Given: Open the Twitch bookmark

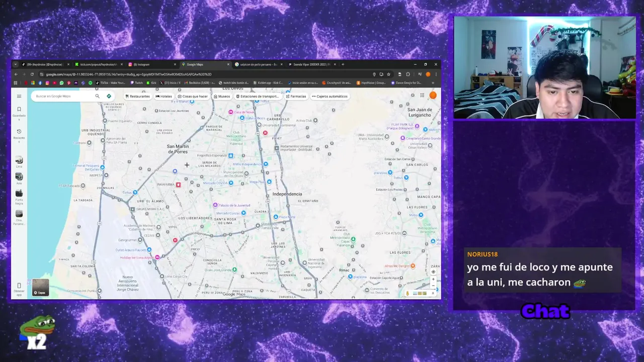Looking at the screenshot, I should pos(137,82).
